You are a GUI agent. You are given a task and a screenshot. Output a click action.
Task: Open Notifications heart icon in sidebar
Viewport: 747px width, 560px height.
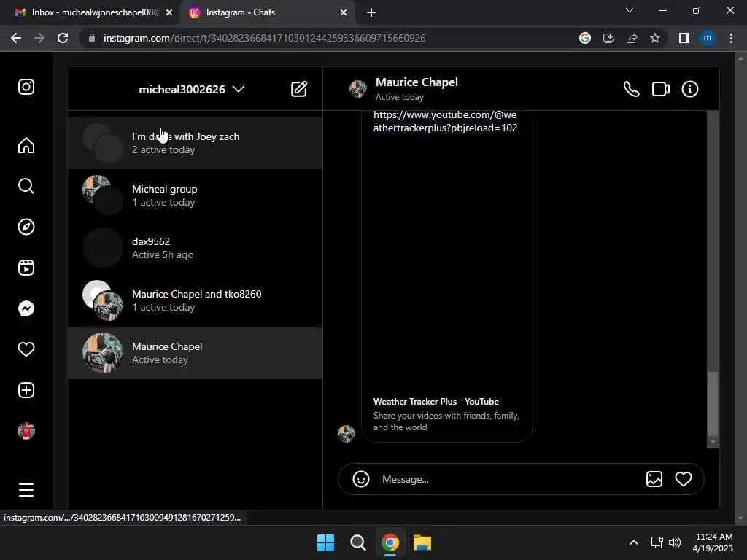(x=26, y=349)
